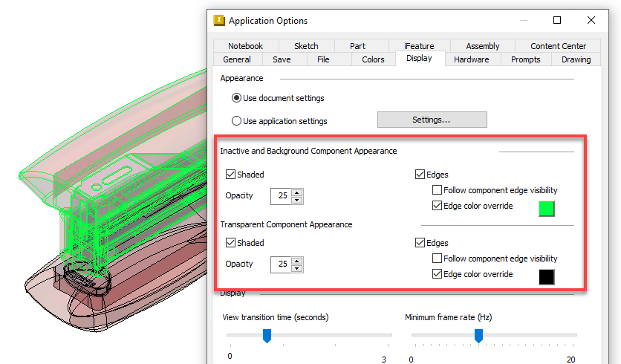Screen dimensions: 621x364
Task: Click the Application Options title bar icon
Action: click(x=219, y=20)
